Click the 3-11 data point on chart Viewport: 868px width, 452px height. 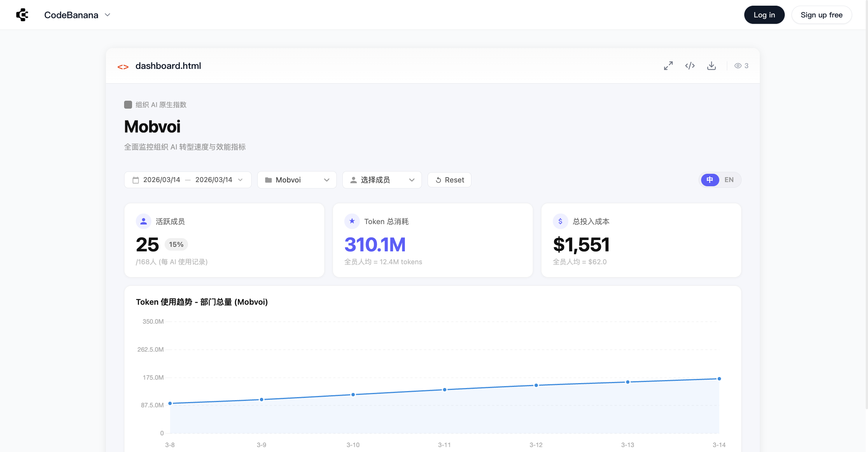(x=445, y=390)
